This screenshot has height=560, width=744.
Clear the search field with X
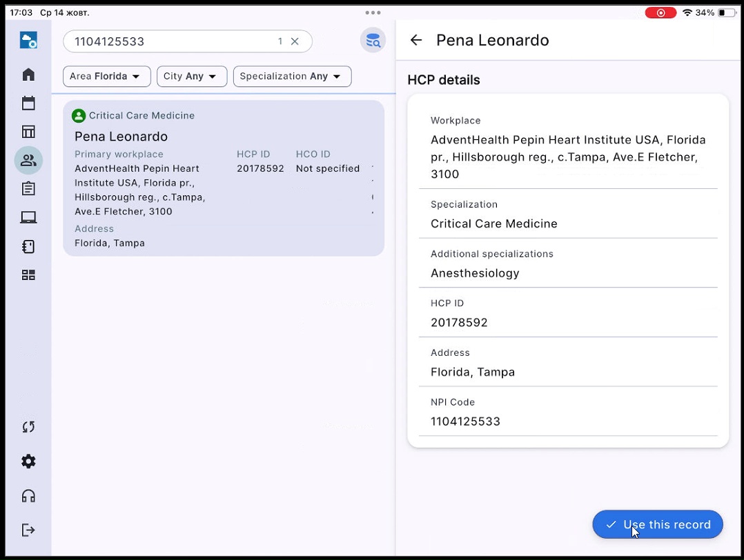(295, 41)
